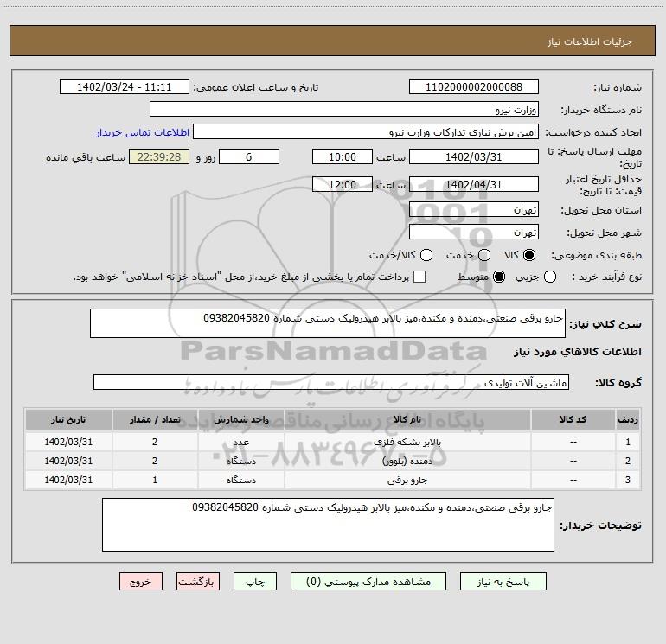The image size is (666, 644).
Task: Click the چاپ print button
Action: [x=255, y=582]
